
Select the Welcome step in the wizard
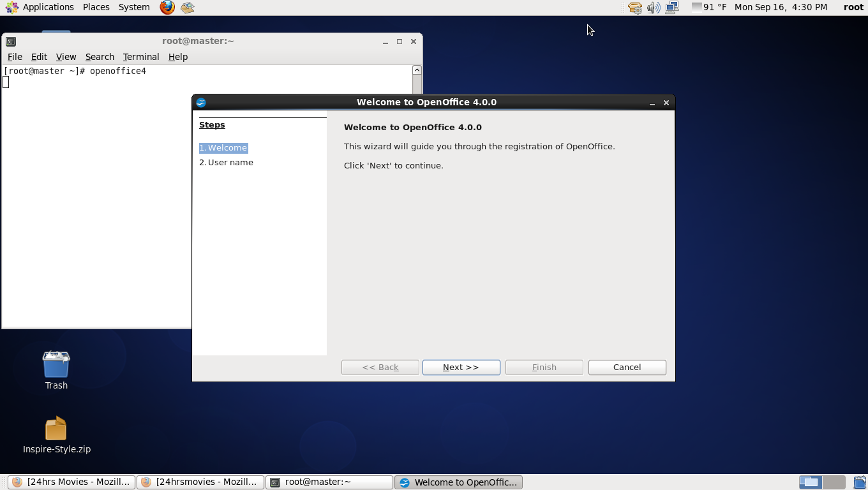pos(223,148)
